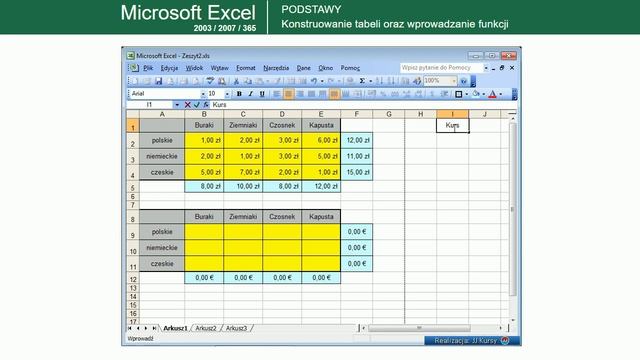Select the Format Painter brush icon
The height and width of the screenshot is (360, 640).
point(278,81)
